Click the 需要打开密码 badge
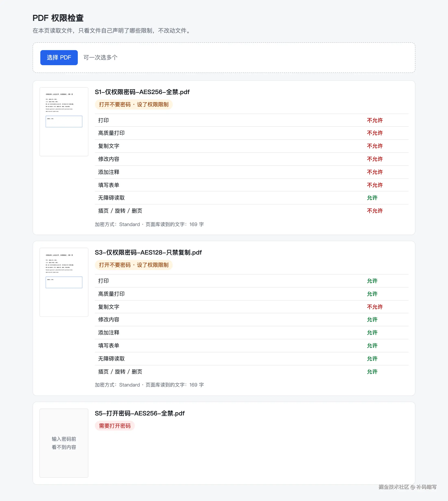This screenshot has height=501, width=448. pyautogui.click(x=115, y=426)
